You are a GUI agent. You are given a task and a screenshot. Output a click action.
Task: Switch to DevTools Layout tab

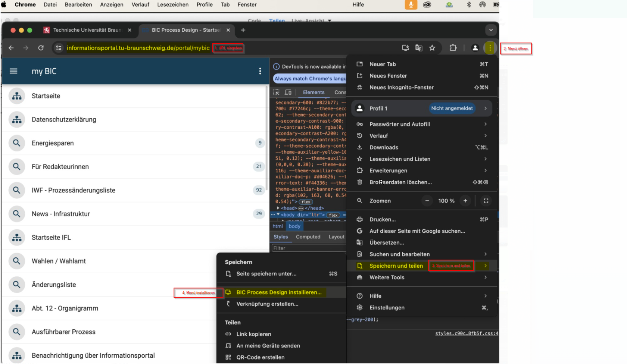(336, 237)
